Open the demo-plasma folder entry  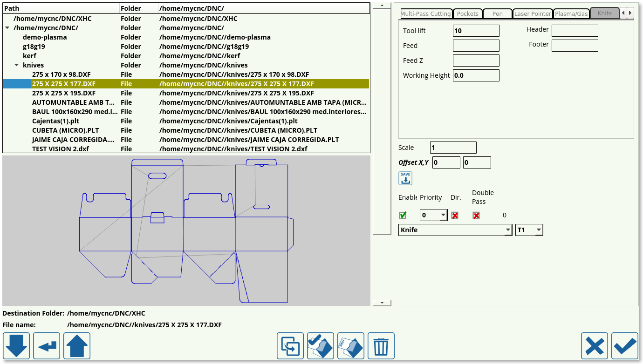click(45, 37)
